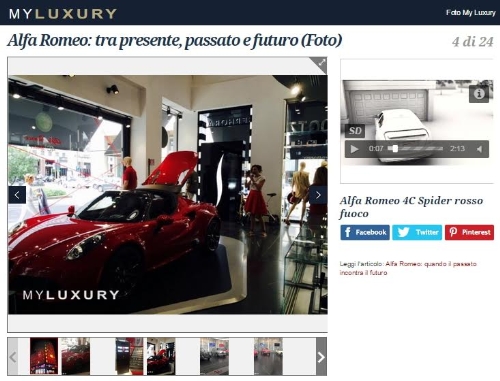The width and height of the screenshot is (500, 381).
Task: Show next gallery thumbnails
Action: click(321, 357)
